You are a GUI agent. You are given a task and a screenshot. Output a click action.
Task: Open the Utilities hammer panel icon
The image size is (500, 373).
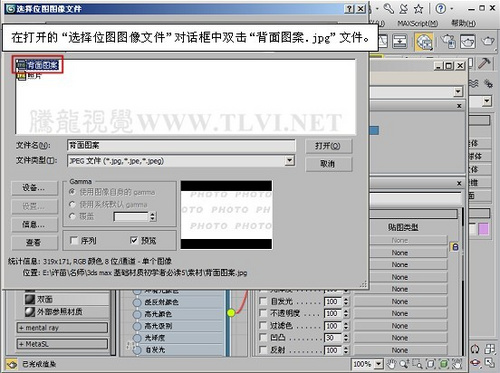click(x=484, y=63)
